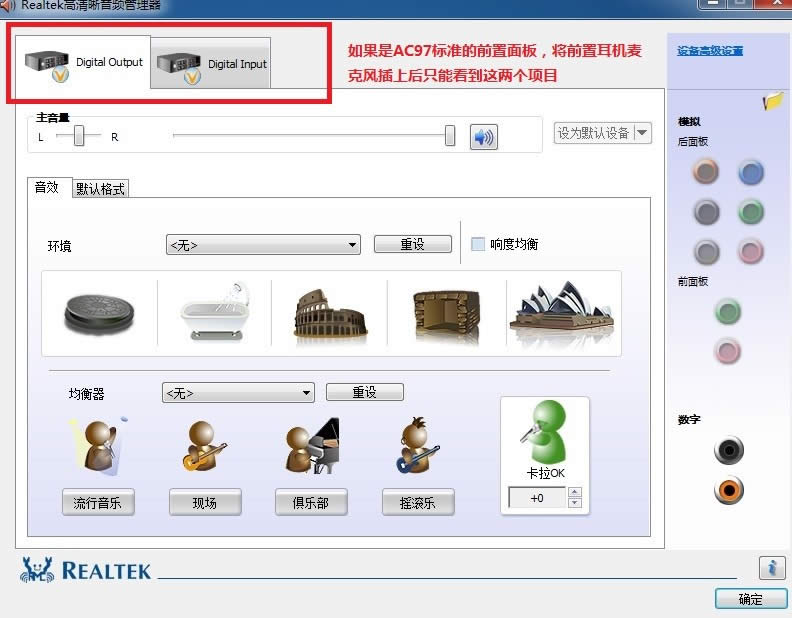Pick the stone manhole cover environment icon
Screen dimensions: 792x618
99,312
